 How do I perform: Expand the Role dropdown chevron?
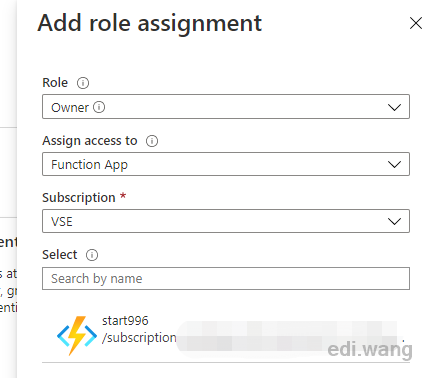click(394, 107)
